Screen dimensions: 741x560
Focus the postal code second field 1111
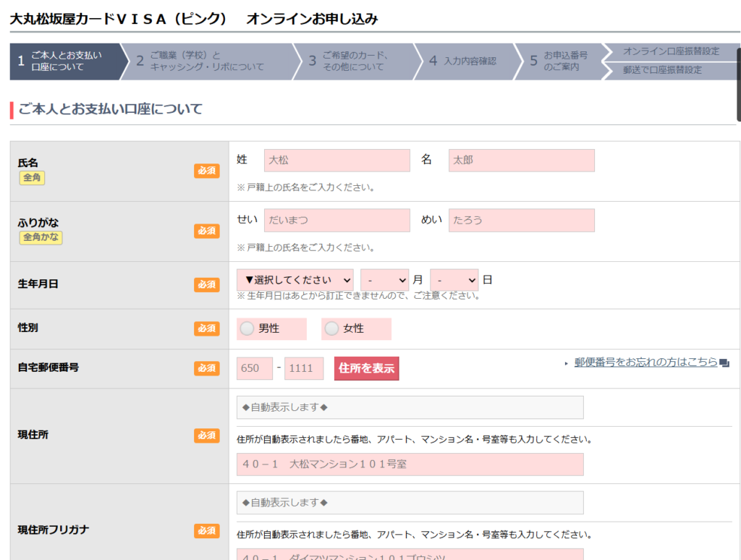coord(304,368)
